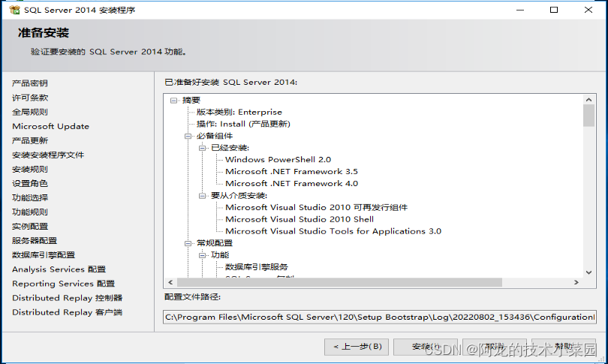The width and height of the screenshot is (608, 364).
Task: Select Visual Studio Tools for Applications 3.0
Action: 333,231
